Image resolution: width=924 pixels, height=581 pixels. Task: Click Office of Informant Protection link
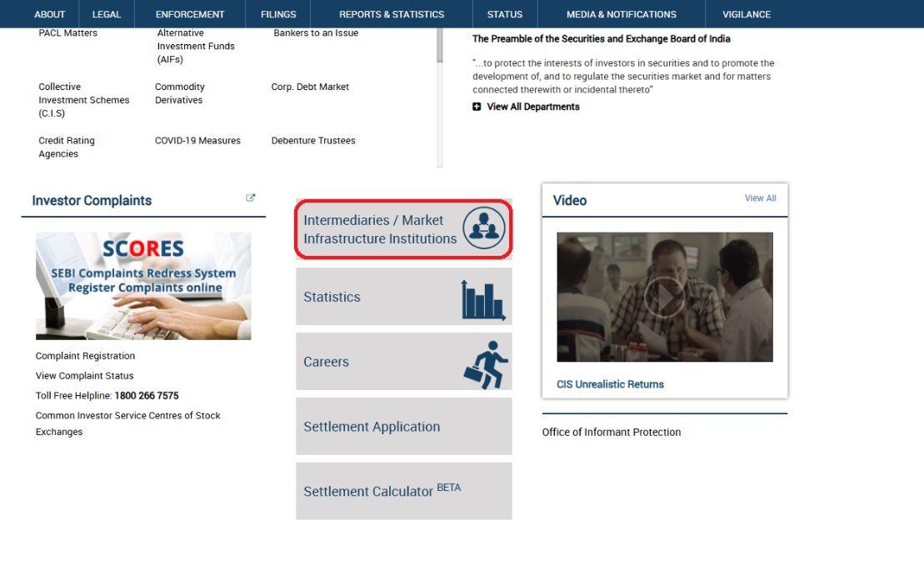pyautogui.click(x=612, y=432)
